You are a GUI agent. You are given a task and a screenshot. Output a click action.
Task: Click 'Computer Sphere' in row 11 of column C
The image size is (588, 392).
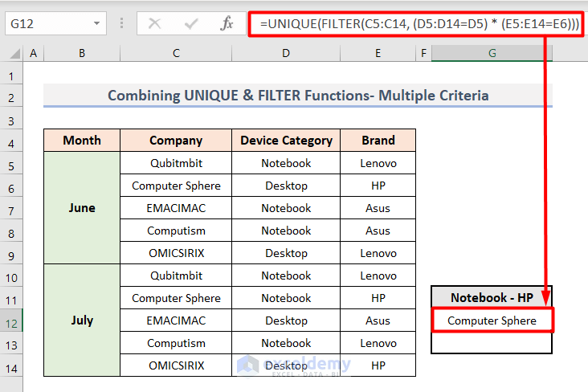point(176,298)
